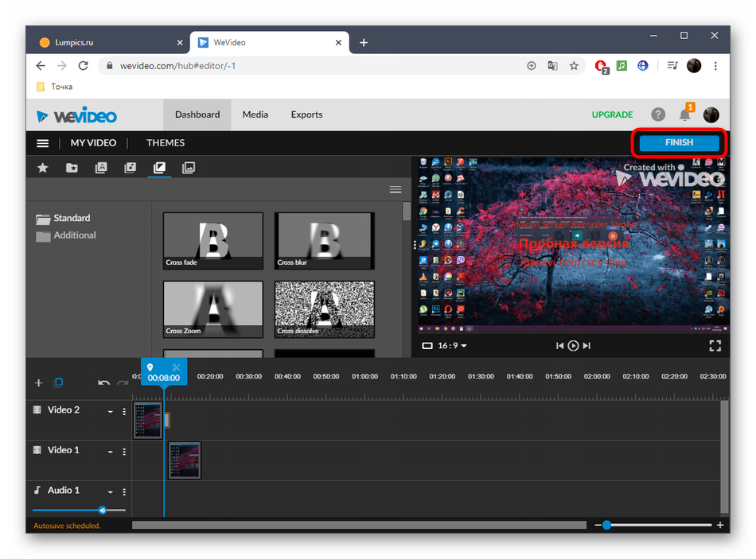Open the Backgrounds media tab icon

(189, 168)
